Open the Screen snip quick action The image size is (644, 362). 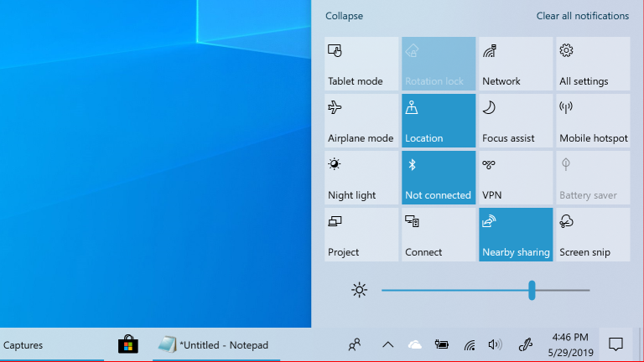[593, 235]
